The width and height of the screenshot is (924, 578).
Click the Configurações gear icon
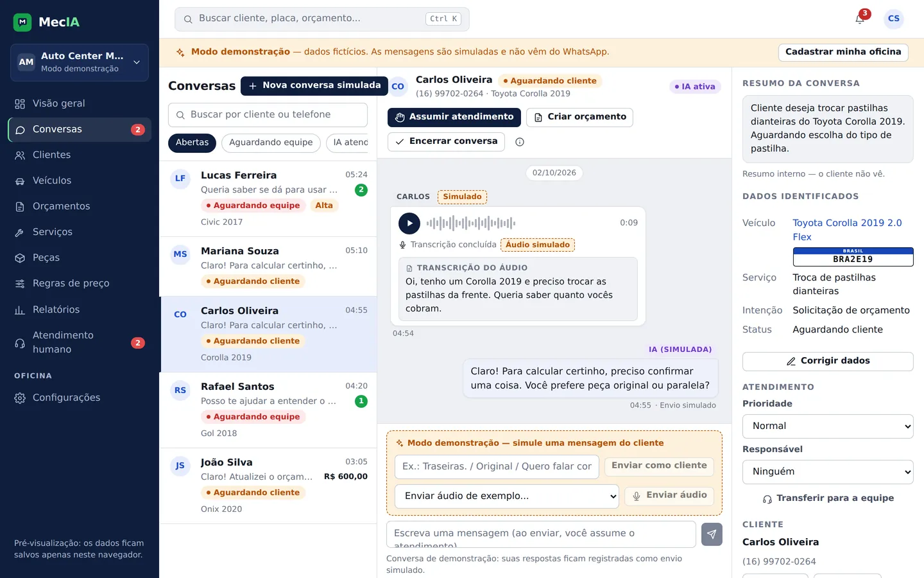[x=20, y=398]
